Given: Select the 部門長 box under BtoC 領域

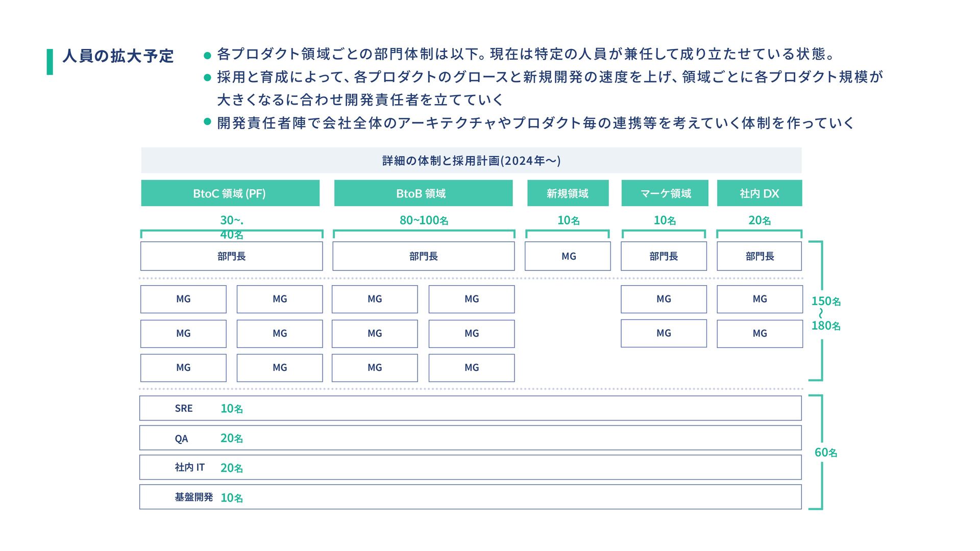Looking at the screenshot, I should point(231,256).
